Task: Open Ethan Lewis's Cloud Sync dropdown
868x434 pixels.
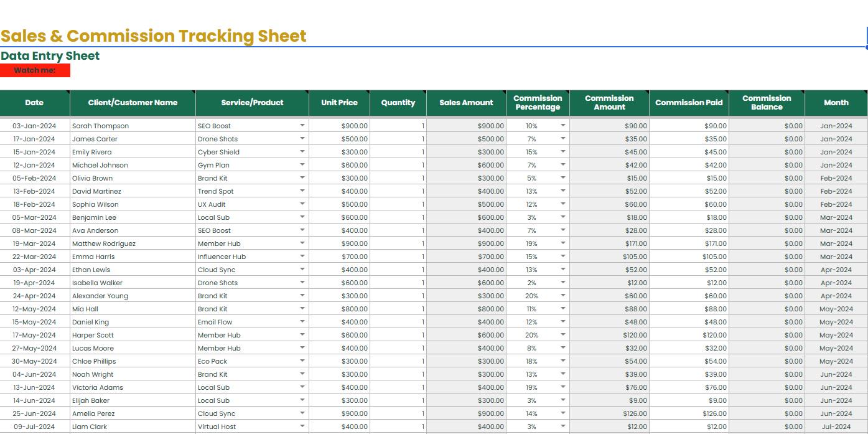Action: click(302, 270)
